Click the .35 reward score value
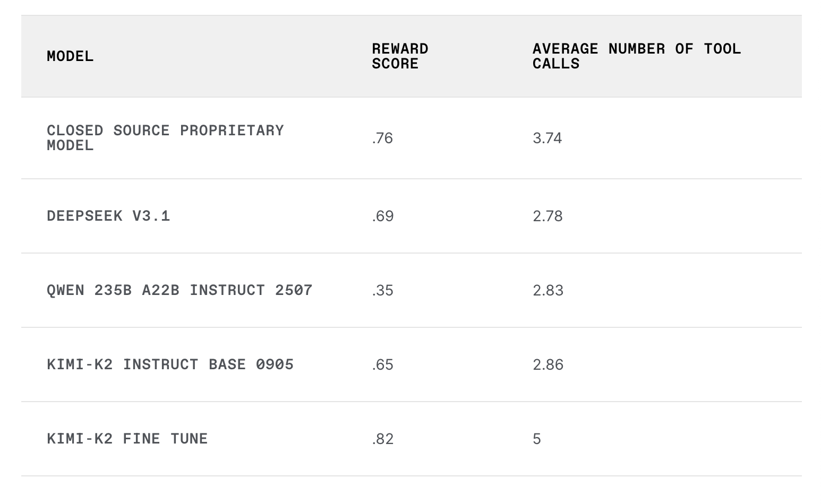Screen dimensions: 821x504 382,290
